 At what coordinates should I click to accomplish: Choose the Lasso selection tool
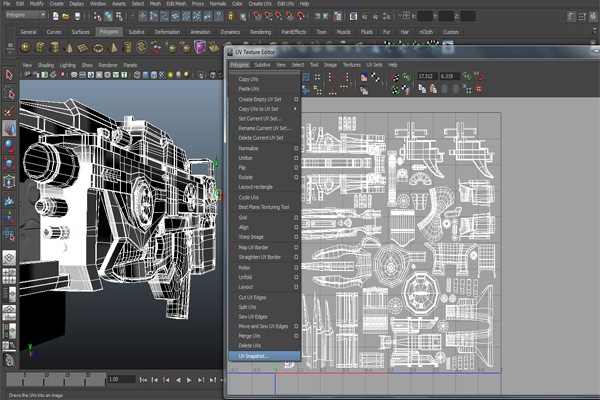(9, 93)
